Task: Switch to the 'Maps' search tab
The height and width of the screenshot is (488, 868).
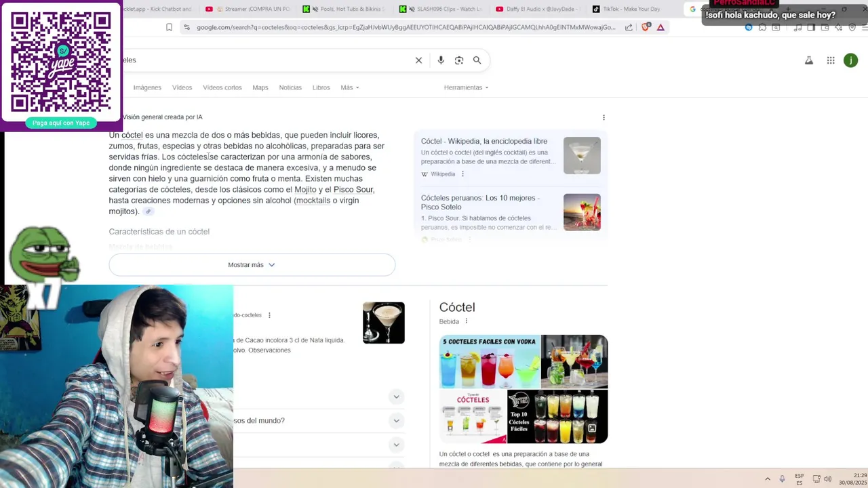Action: [x=260, y=87]
